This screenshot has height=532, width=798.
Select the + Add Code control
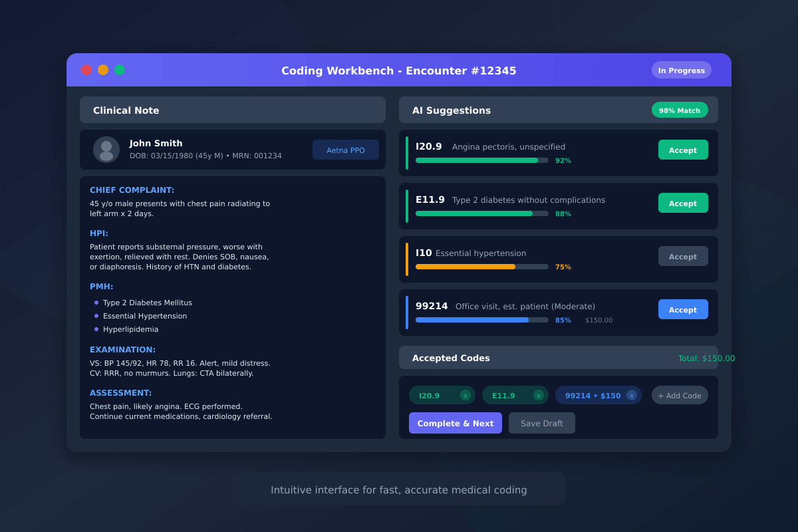click(x=679, y=395)
